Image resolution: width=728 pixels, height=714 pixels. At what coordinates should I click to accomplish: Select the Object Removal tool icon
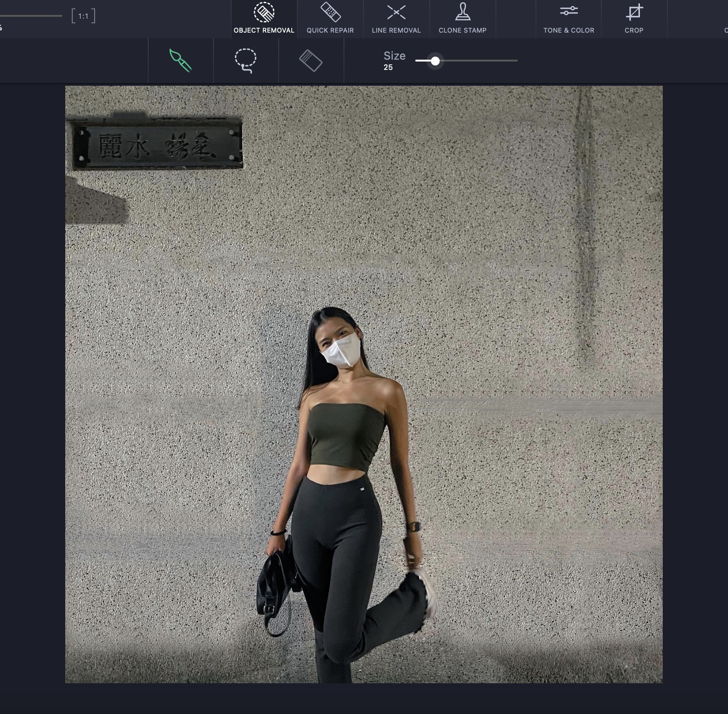coord(264,13)
